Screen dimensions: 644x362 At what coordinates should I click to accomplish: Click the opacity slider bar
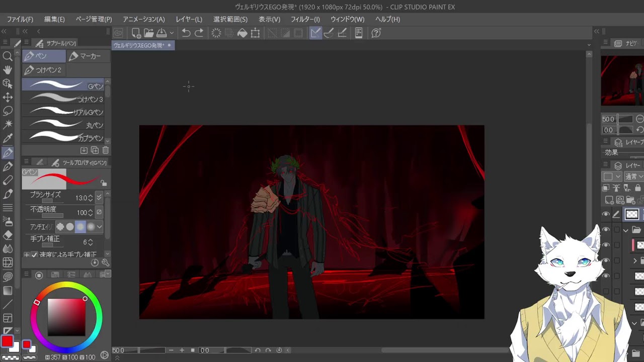[53, 216]
